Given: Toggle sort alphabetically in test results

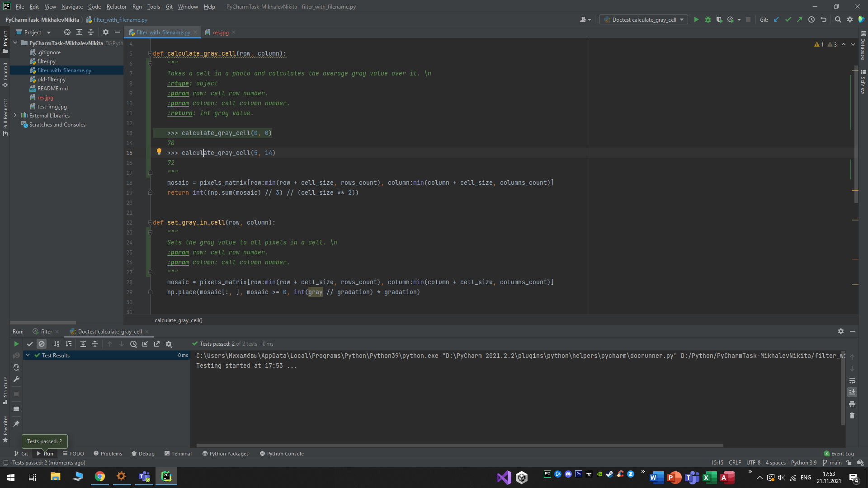Looking at the screenshot, I should click(x=57, y=344).
